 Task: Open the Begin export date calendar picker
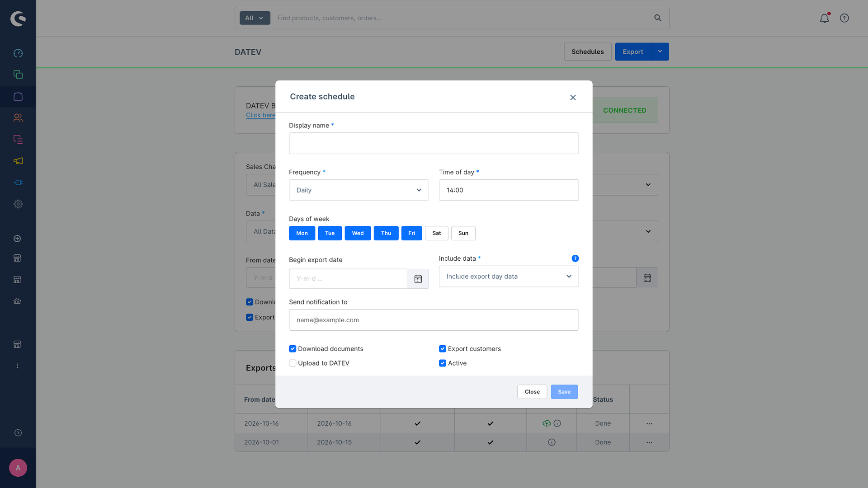pos(418,279)
